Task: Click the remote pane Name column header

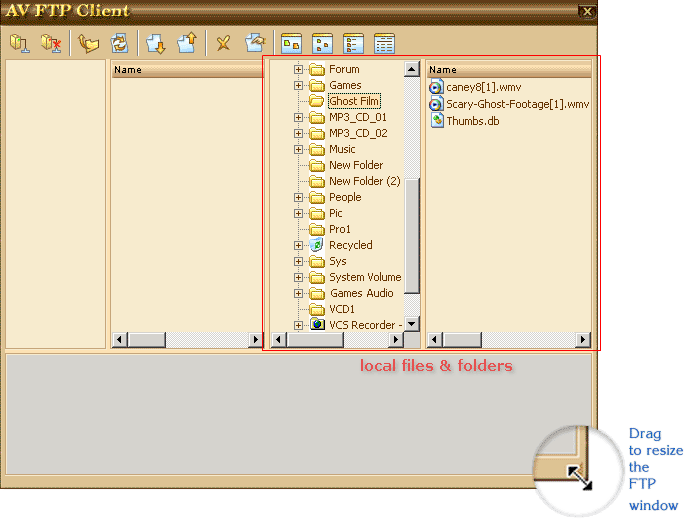Action: tap(188, 70)
